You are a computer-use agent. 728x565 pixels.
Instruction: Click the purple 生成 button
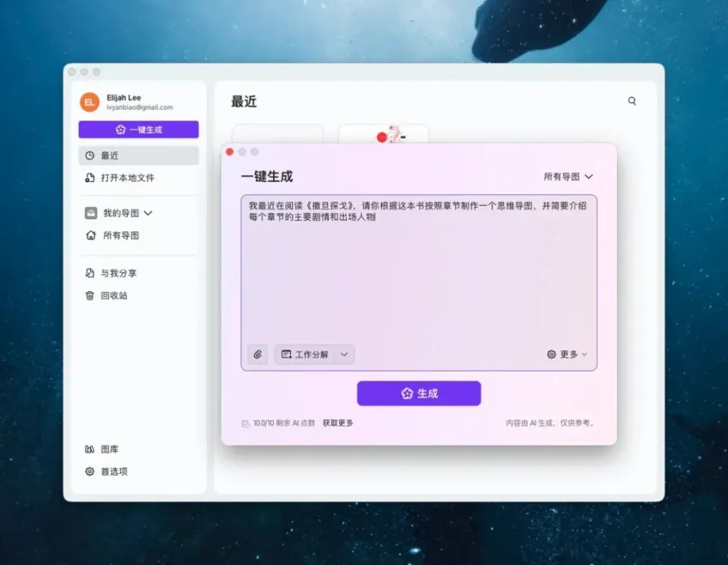pyautogui.click(x=419, y=394)
